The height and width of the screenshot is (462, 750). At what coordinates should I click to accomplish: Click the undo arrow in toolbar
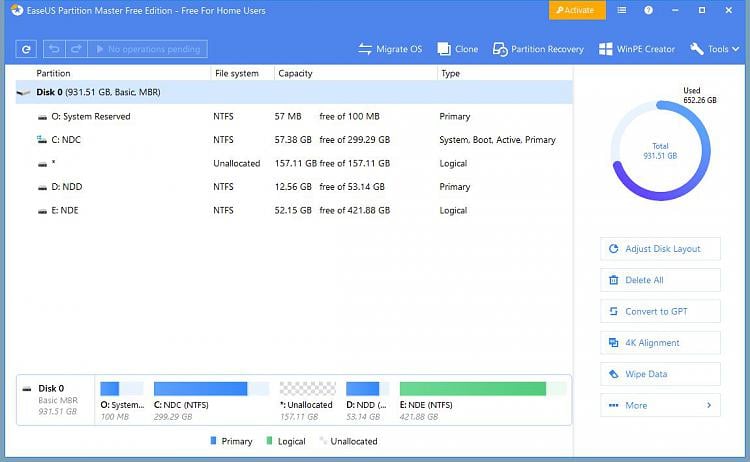point(55,49)
